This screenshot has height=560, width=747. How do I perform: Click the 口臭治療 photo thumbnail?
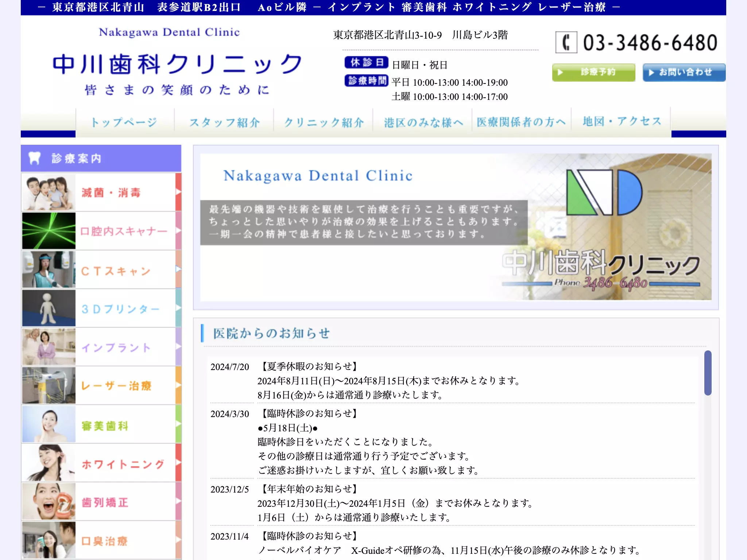[x=49, y=540]
